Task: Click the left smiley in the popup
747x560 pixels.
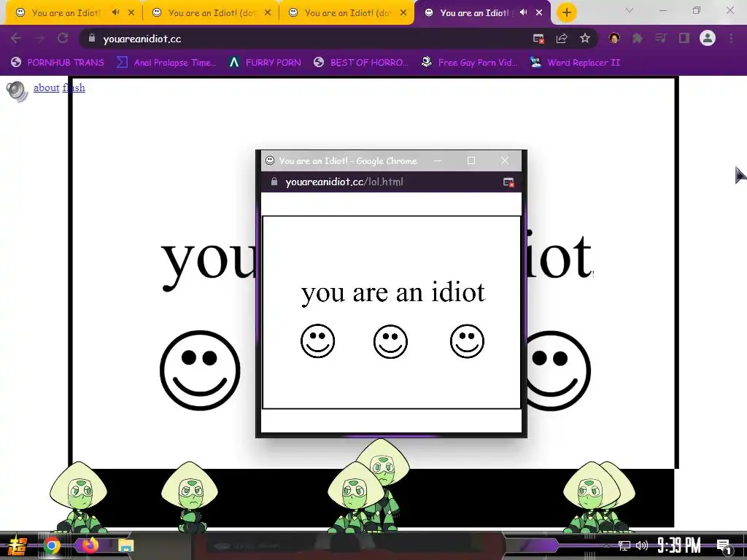Action: [318, 341]
